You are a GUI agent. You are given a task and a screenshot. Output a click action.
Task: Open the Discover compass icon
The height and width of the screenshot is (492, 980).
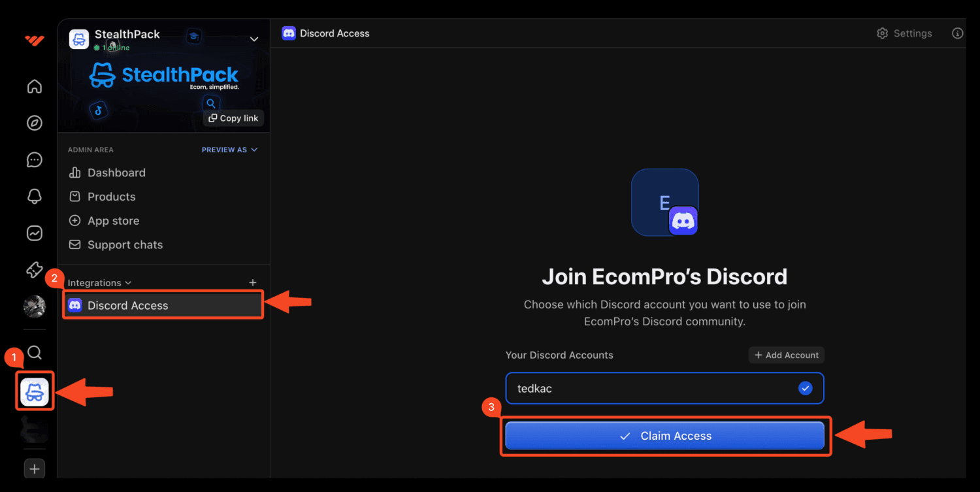(35, 123)
